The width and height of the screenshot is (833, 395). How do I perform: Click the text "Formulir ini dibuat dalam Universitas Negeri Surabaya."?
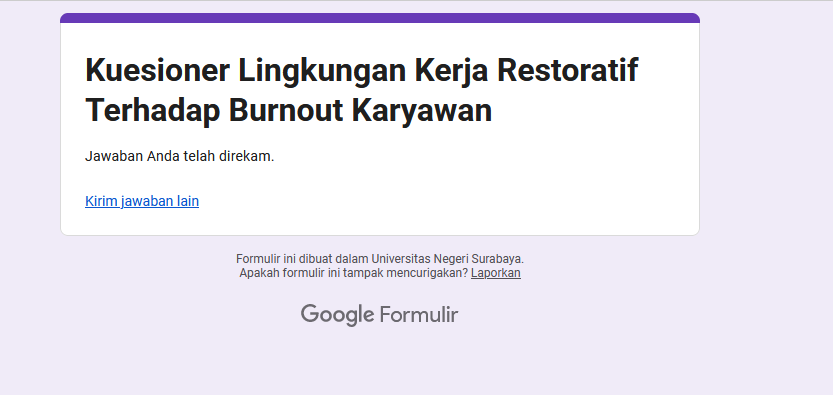click(x=380, y=259)
